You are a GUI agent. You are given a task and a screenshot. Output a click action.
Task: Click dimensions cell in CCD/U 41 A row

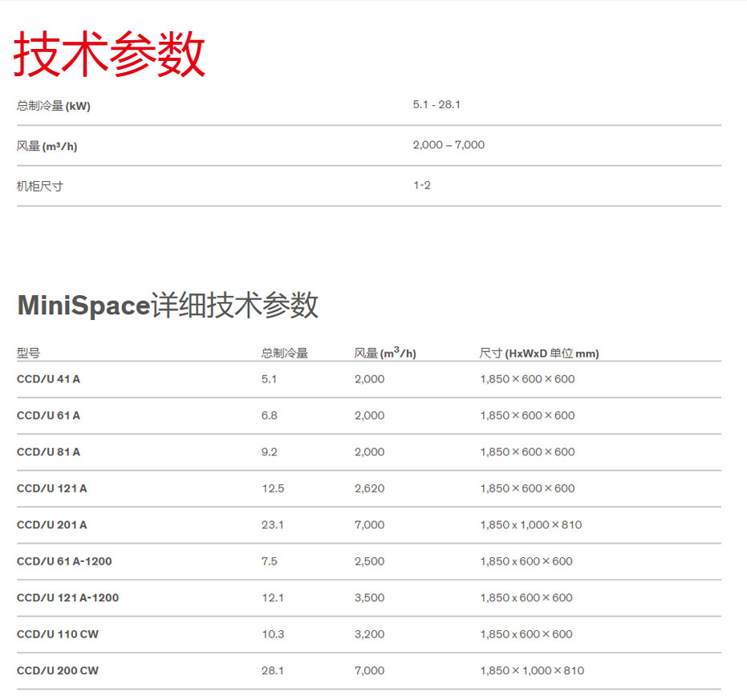point(527,379)
